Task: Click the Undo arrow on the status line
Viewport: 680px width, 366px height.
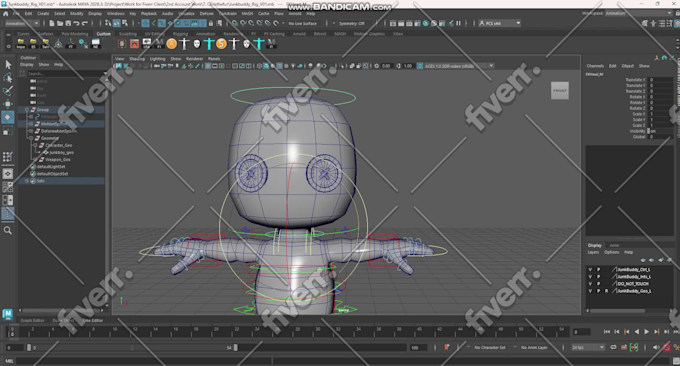Action: tap(76, 23)
